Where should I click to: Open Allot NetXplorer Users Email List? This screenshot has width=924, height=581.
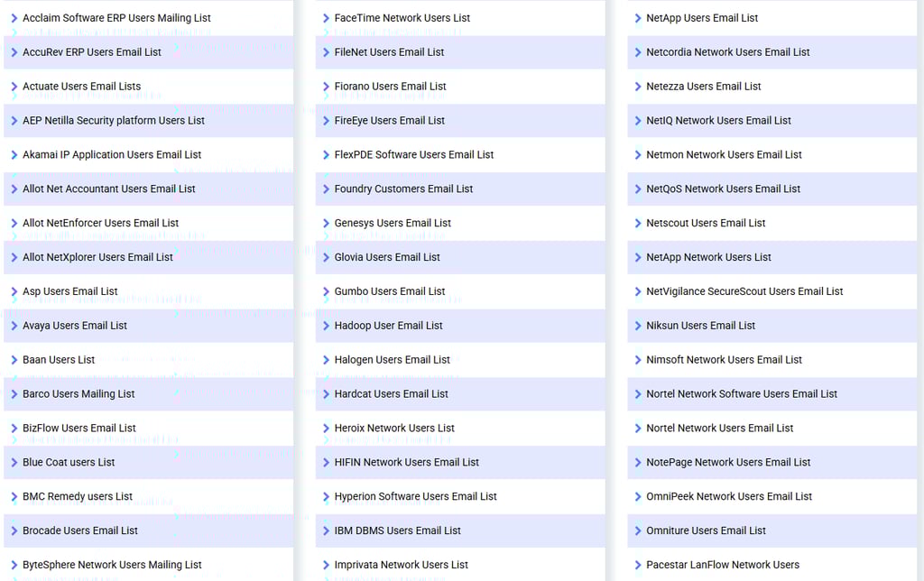97,257
